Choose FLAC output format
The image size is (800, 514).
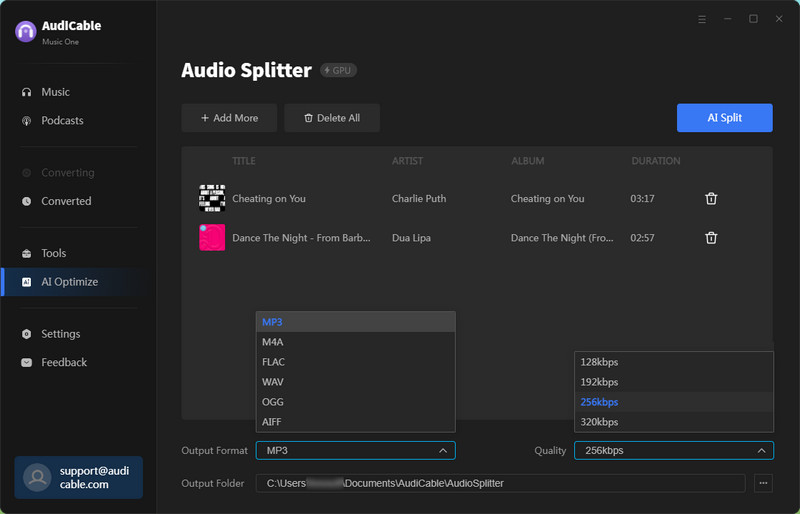click(x=356, y=362)
